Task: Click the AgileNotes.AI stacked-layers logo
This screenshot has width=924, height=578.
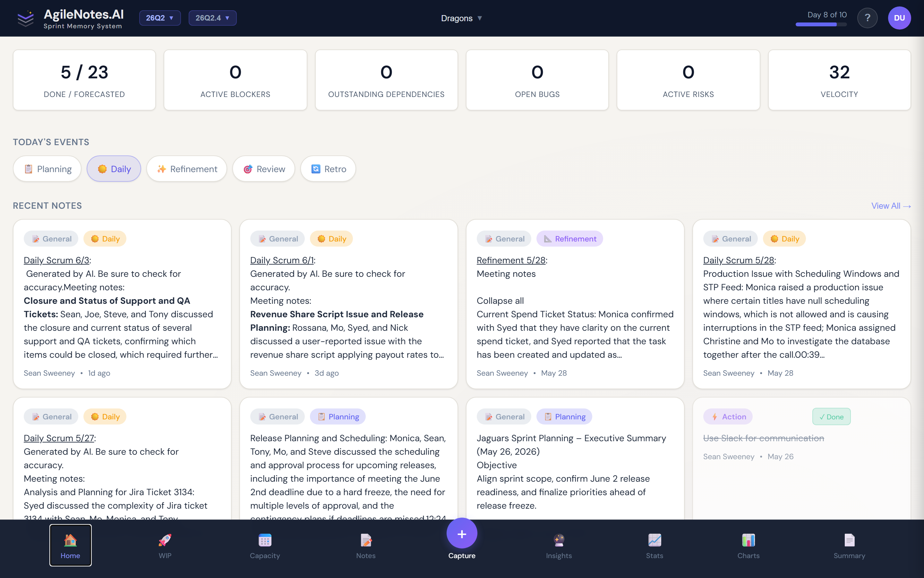Action: point(26,18)
